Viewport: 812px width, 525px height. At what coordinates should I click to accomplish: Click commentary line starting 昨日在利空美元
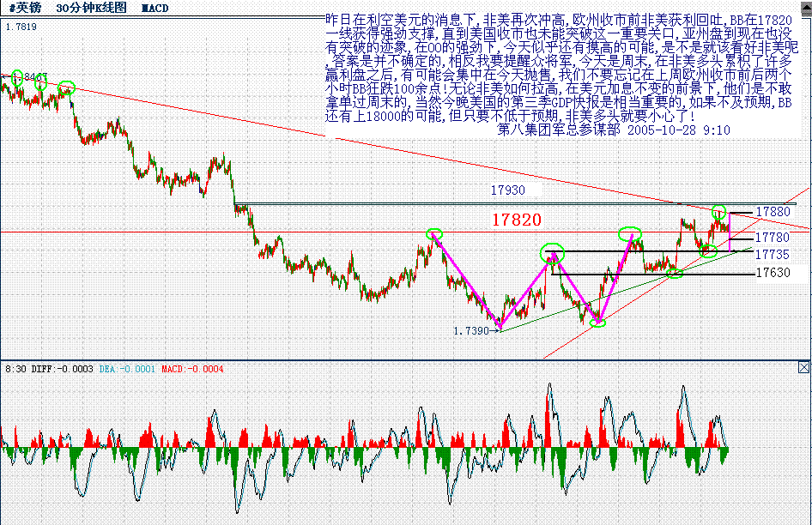[559, 21]
